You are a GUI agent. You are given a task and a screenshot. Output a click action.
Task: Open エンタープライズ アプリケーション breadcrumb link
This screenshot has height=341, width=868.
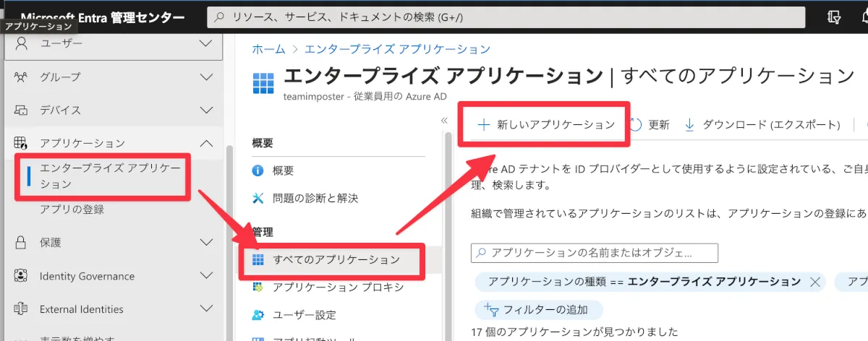pyautogui.click(x=397, y=49)
